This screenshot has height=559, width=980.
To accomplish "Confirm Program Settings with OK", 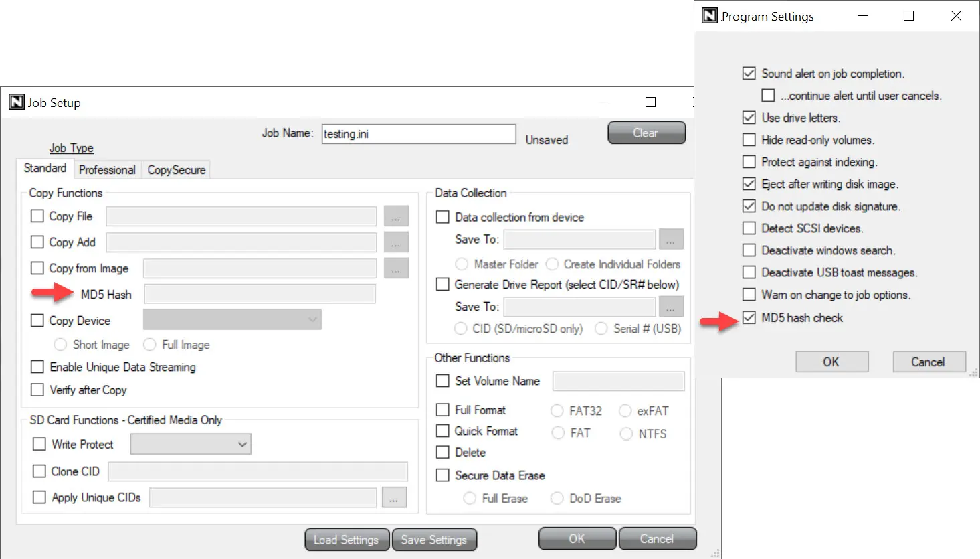I will 831,362.
